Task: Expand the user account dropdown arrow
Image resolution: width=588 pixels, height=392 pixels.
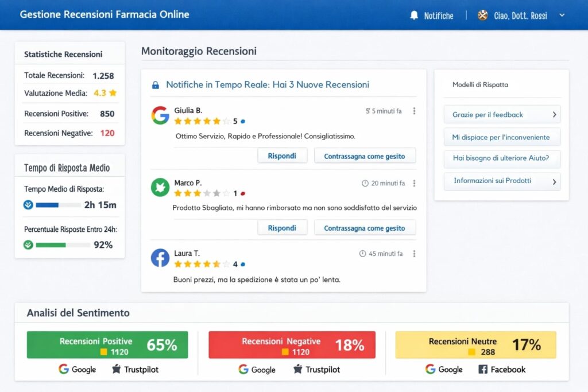Action: [562, 15]
